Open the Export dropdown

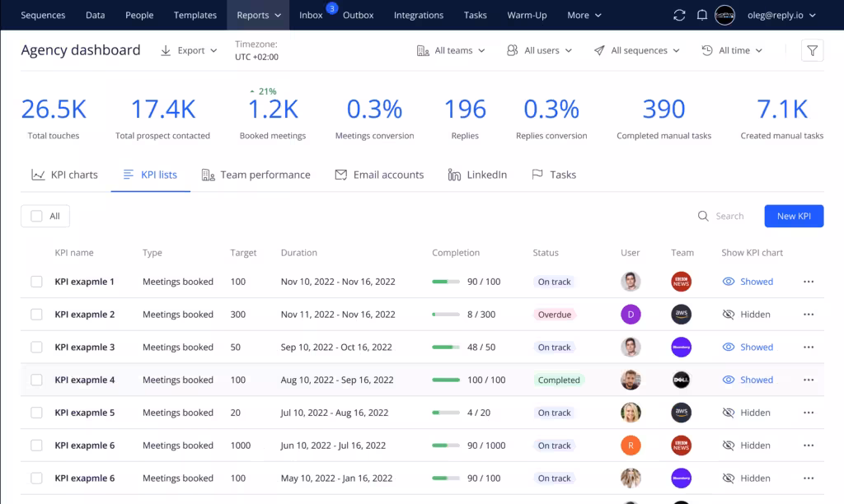[189, 51]
